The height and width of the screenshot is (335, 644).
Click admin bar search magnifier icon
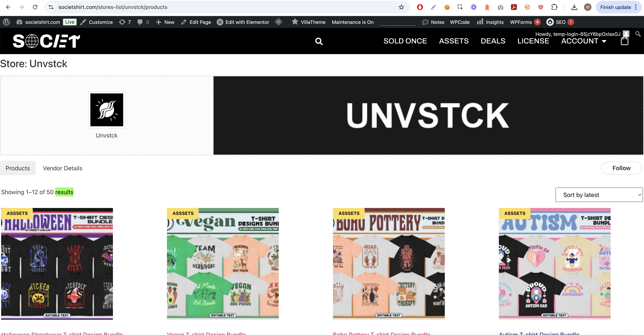coord(638,34)
